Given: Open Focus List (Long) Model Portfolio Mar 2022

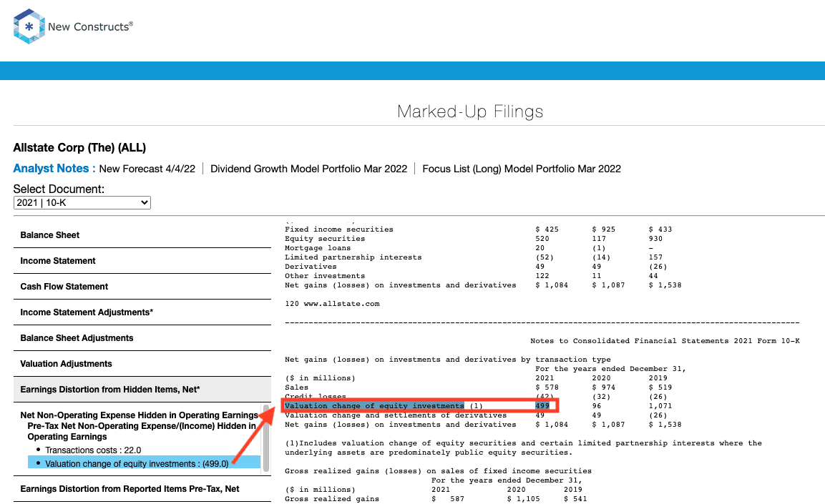Looking at the screenshot, I should pyautogui.click(x=522, y=169).
